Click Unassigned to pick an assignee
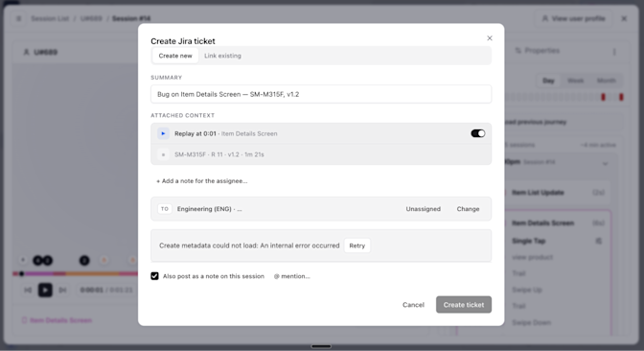Viewport: 644px width, 351px height. 423,209
